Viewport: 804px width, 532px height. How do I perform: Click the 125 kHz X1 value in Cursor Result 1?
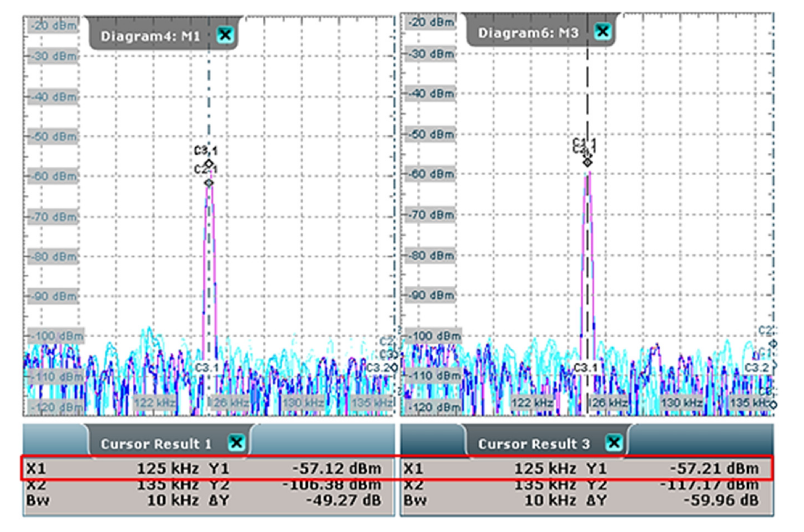point(168,469)
